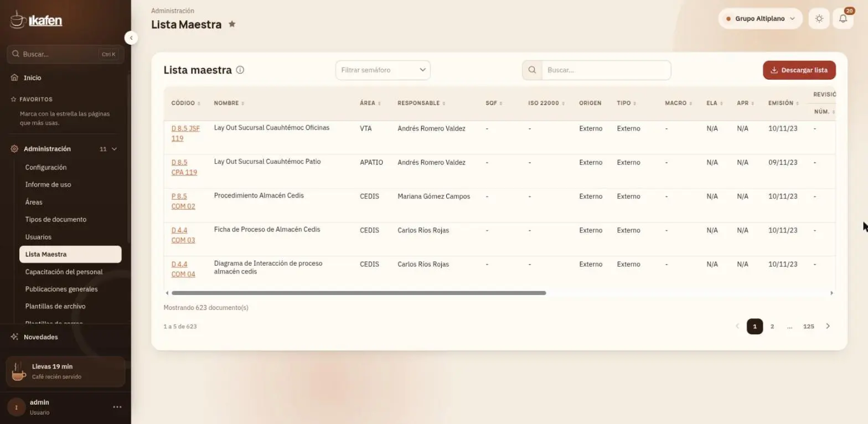Go to page 125 of the list
The height and width of the screenshot is (424, 868).
coord(809,326)
